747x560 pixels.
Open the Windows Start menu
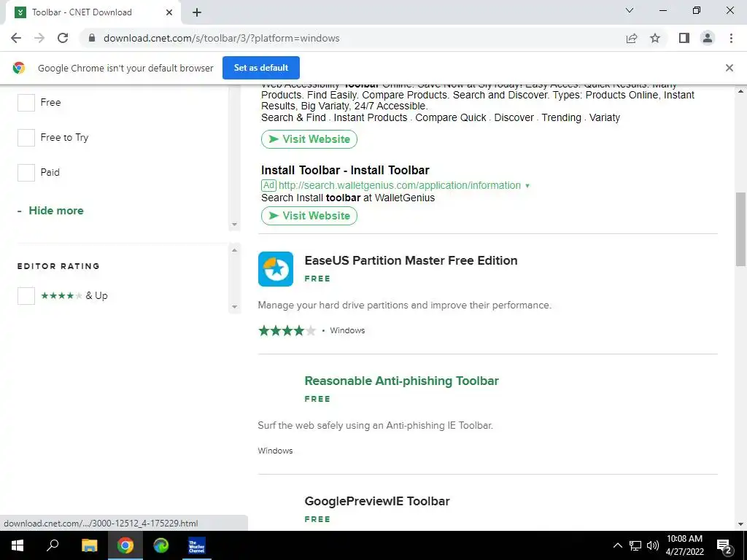pyautogui.click(x=18, y=545)
